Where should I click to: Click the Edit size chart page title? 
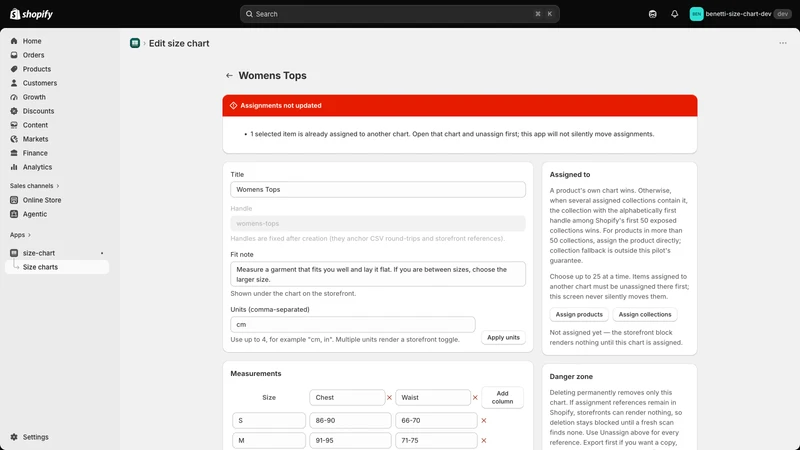tap(179, 43)
